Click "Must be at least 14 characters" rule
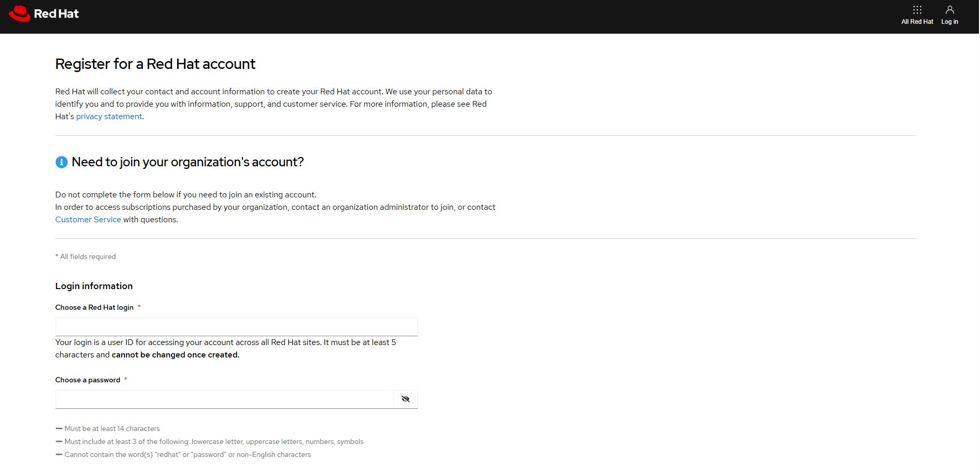The image size is (980, 473). tap(112, 428)
